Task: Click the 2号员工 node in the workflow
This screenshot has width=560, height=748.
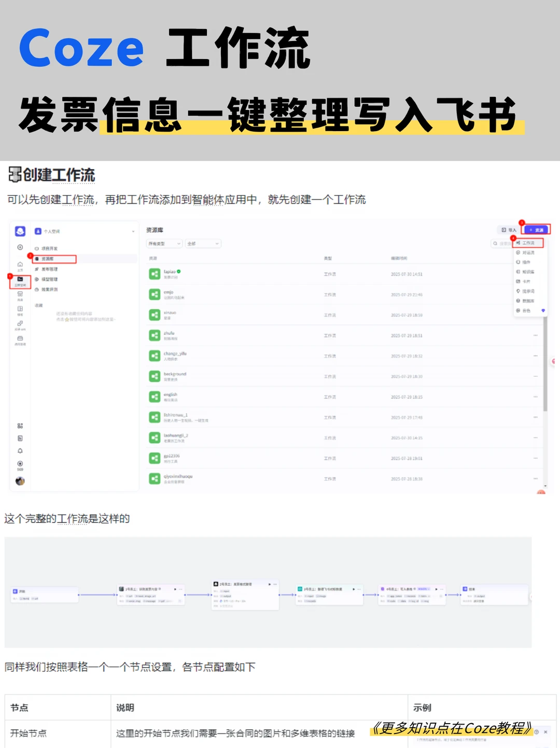Action: [x=245, y=595]
